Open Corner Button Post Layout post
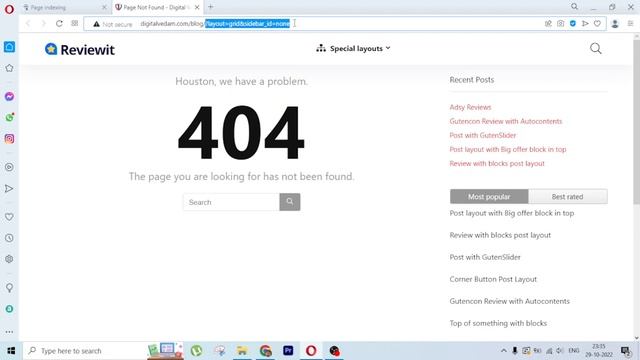The width and height of the screenshot is (640, 360). click(493, 279)
